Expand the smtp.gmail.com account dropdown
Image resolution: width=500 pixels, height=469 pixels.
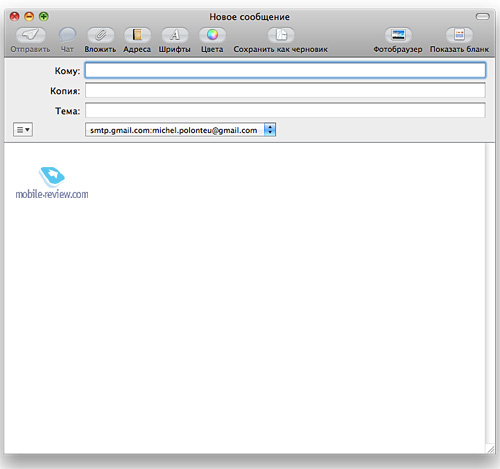click(180, 130)
